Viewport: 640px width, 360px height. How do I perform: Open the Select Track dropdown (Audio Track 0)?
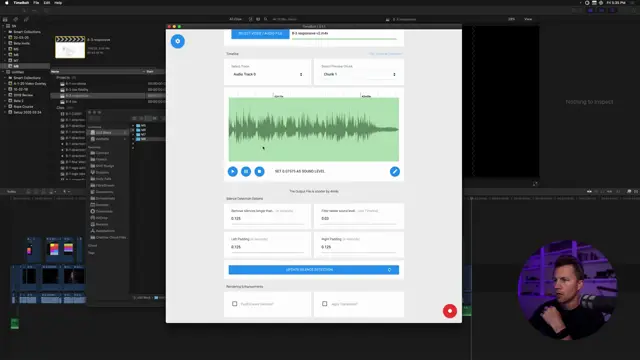[267, 74]
